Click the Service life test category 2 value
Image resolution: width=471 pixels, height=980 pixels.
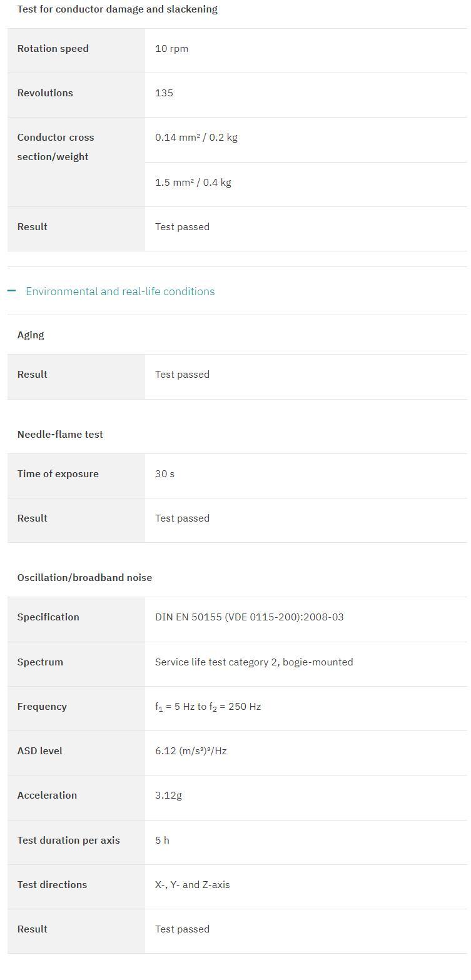[254, 662]
